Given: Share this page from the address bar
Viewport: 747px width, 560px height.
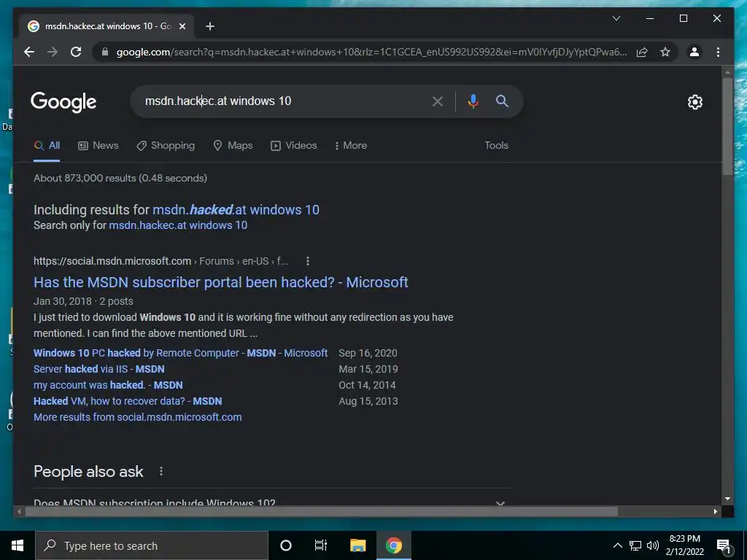Looking at the screenshot, I should [x=642, y=52].
